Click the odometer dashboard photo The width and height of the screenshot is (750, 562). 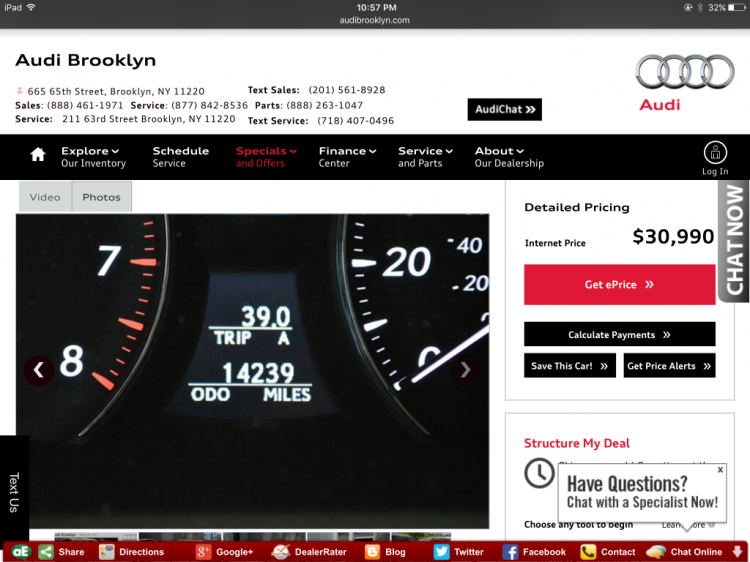(253, 371)
